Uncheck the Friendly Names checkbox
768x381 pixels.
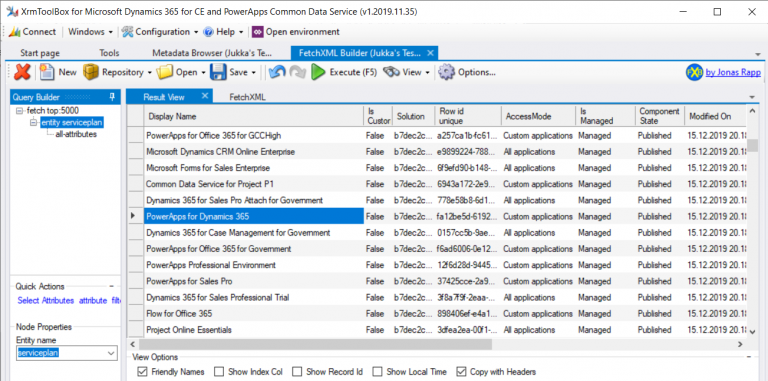[x=143, y=372]
